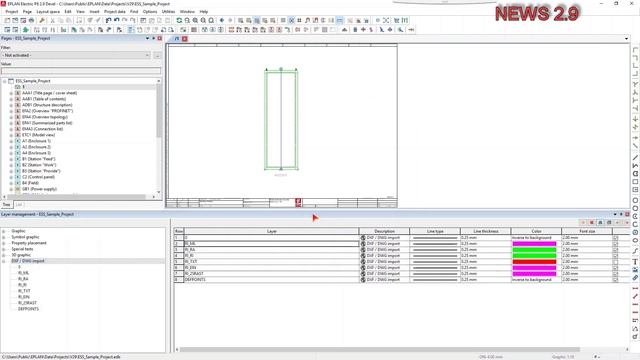Open the Options menu
Screen dimensions: 640x360
(x=150, y=11)
